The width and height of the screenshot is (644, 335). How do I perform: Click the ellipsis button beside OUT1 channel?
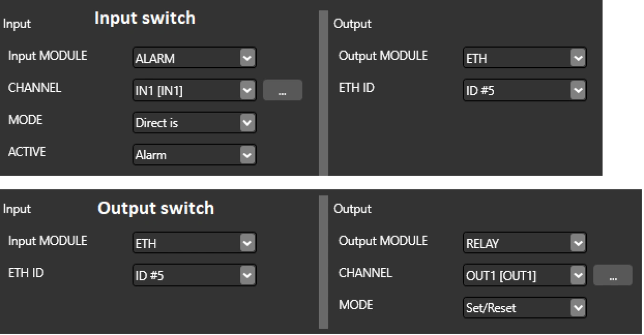(x=613, y=275)
